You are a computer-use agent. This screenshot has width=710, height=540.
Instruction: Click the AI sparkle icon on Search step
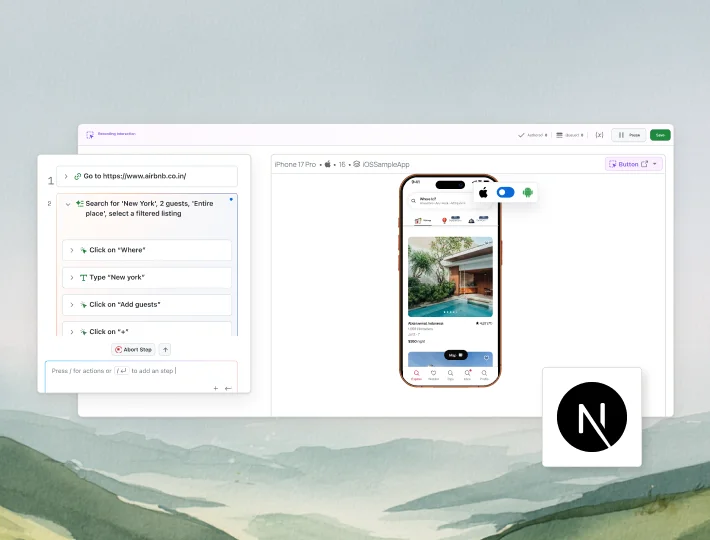pos(80,204)
